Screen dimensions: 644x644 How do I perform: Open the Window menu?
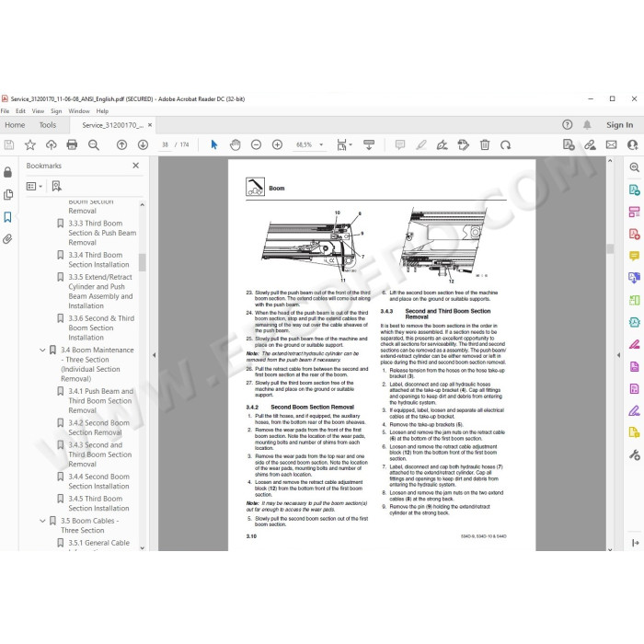click(x=79, y=111)
